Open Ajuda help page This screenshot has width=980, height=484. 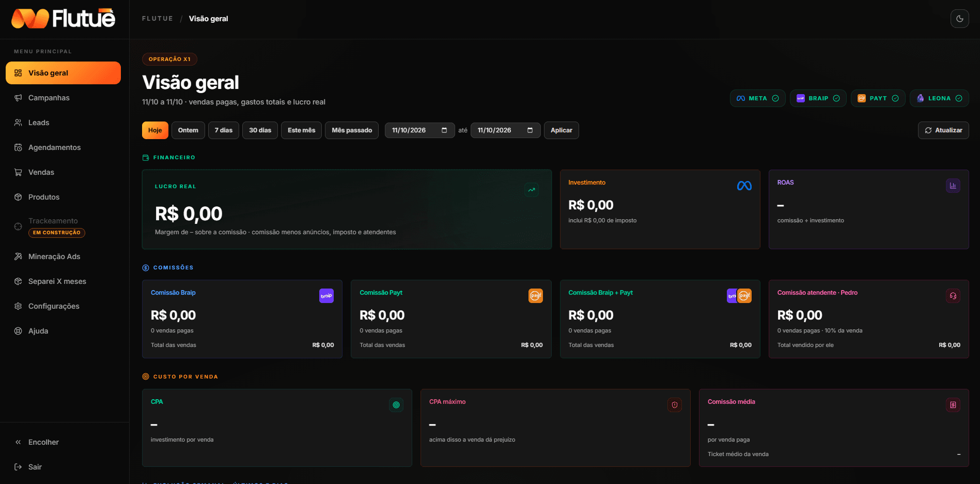[63, 331]
